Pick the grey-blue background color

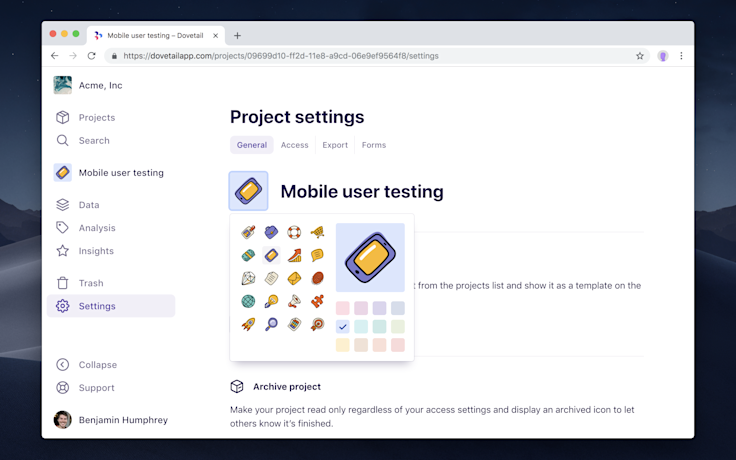[398, 308]
